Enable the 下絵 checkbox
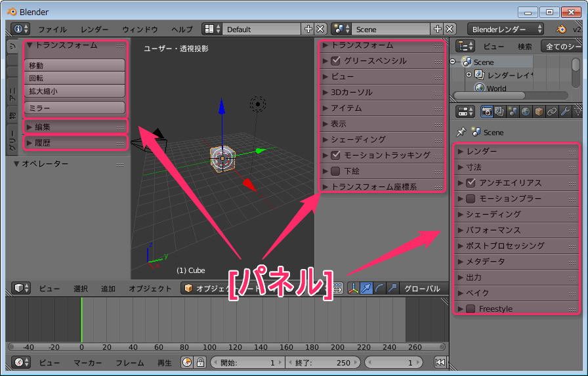Screen dimensions: 588x376 tap(335, 171)
